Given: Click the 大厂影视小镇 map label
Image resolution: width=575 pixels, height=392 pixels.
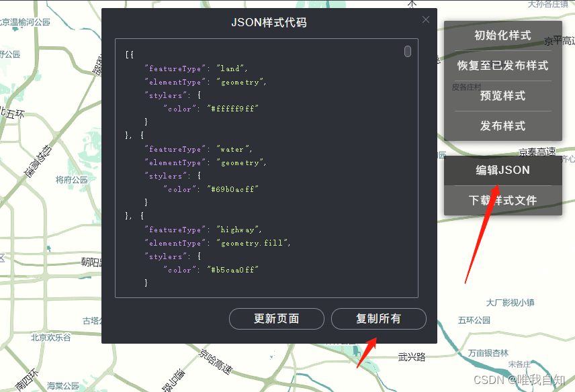Looking at the screenshot, I should tap(511, 303).
